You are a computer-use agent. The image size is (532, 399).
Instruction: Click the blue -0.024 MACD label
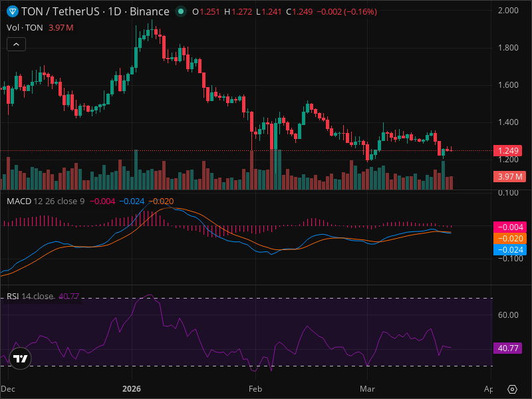pyautogui.click(x=509, y=250)
